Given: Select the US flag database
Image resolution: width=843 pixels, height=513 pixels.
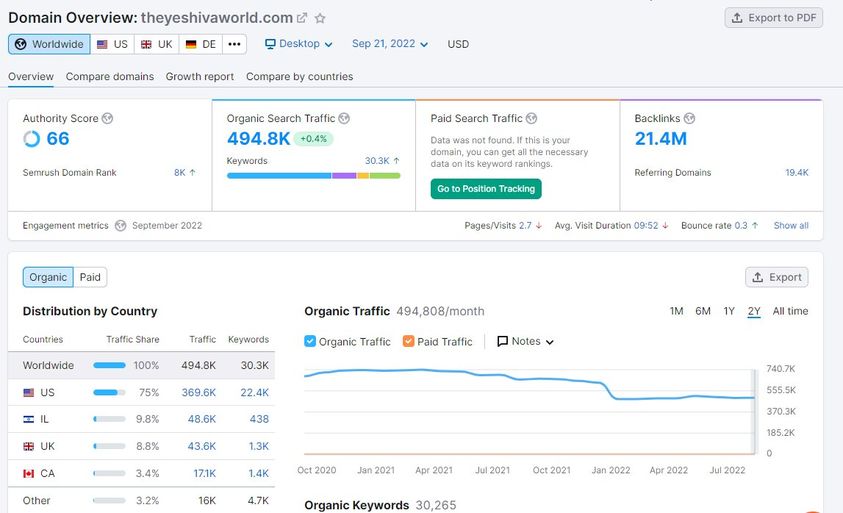Looking at the screenshot, I should point(112,44).
